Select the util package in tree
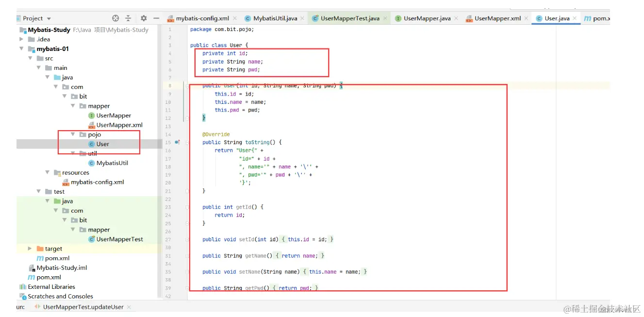This screenshot has height=317, width=644. click(x=88, y=153)
